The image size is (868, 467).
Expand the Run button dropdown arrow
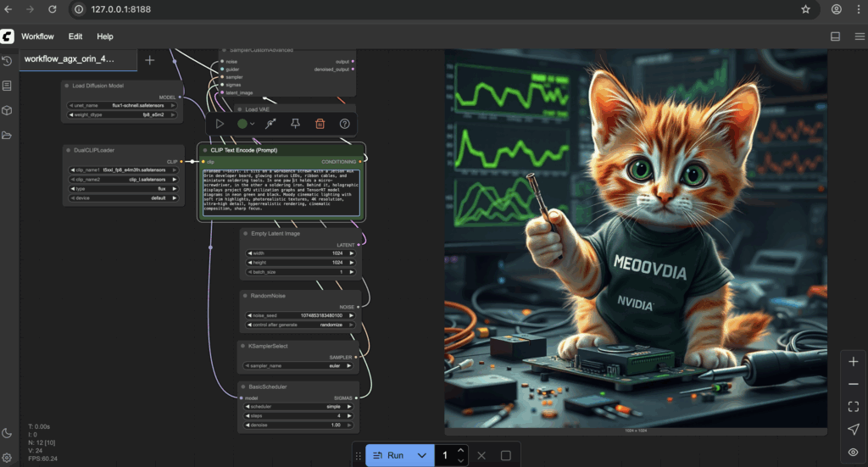(421, 455)
